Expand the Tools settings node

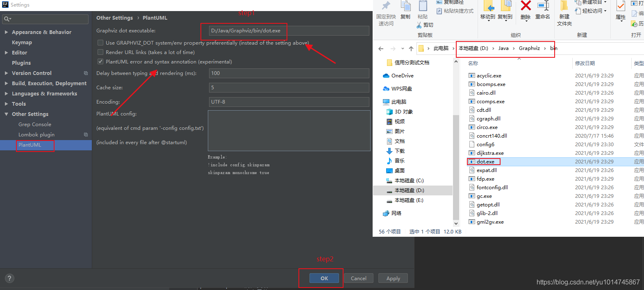(6, 104)
